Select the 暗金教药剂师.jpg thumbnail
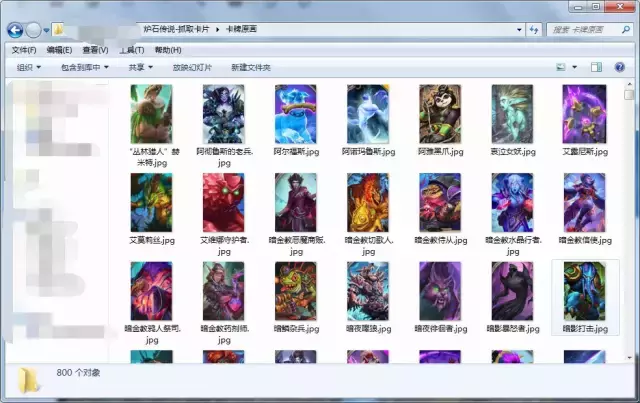This screenshot has width=640, height=403. pyautogui.click(x=224, y=291)
